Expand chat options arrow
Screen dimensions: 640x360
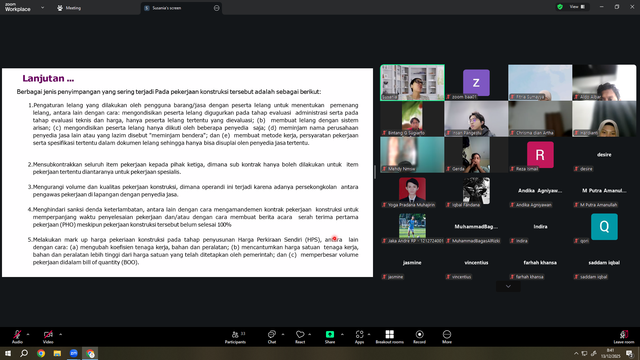click(x=283, y=334)
